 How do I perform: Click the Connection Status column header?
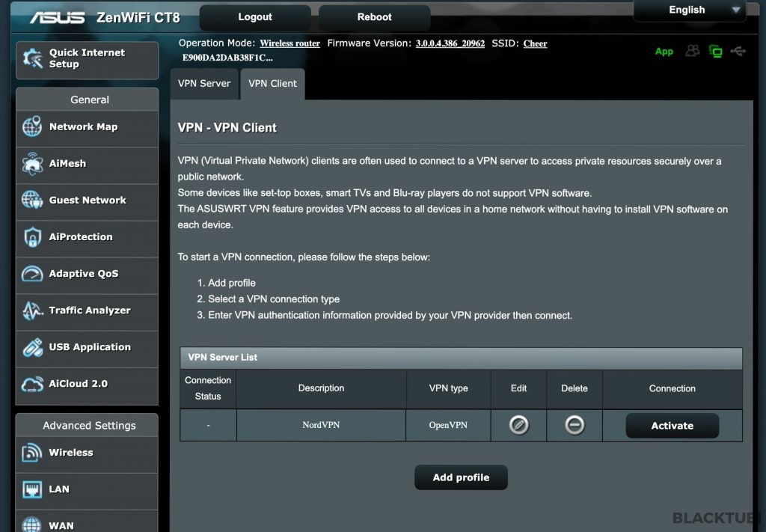[208, 388]
